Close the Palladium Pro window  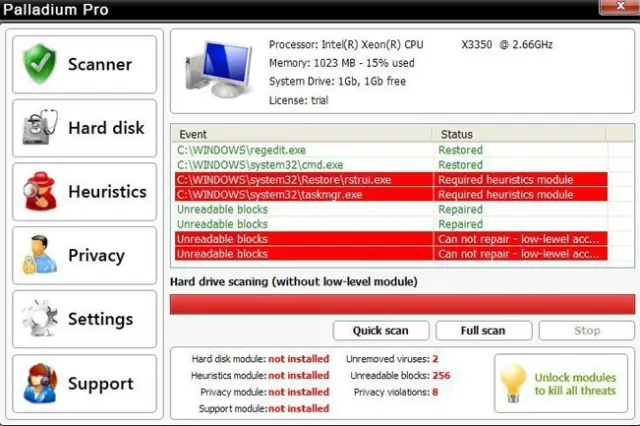620,6
